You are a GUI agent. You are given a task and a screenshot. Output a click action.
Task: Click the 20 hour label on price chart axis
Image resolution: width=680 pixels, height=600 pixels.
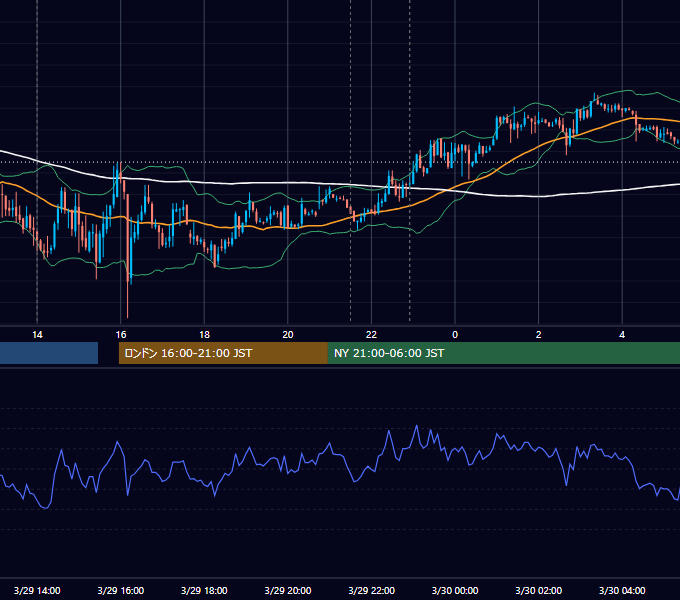pyautogui.click(x=288, y=335)
